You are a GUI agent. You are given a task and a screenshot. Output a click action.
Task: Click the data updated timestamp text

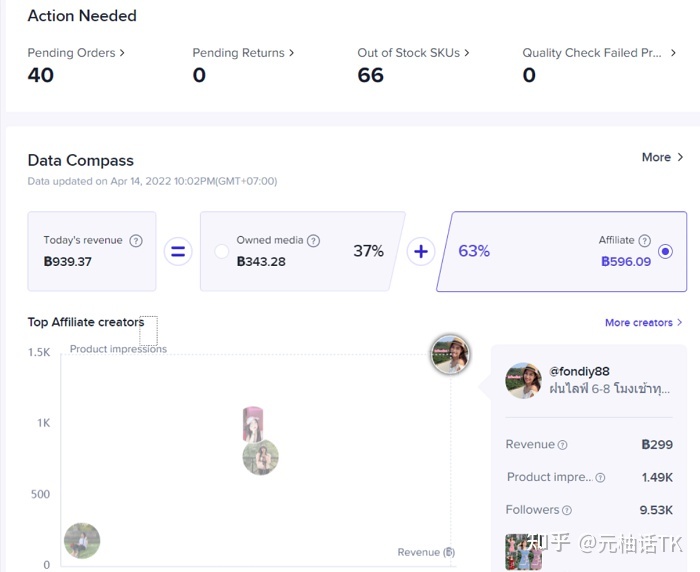[x=152, y=181]
